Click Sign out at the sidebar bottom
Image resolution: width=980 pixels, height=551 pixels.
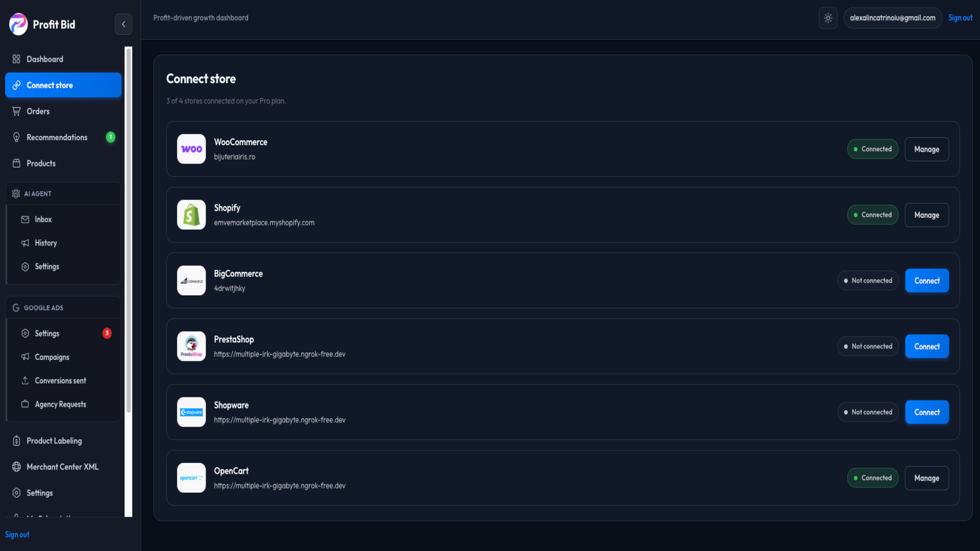17,534
